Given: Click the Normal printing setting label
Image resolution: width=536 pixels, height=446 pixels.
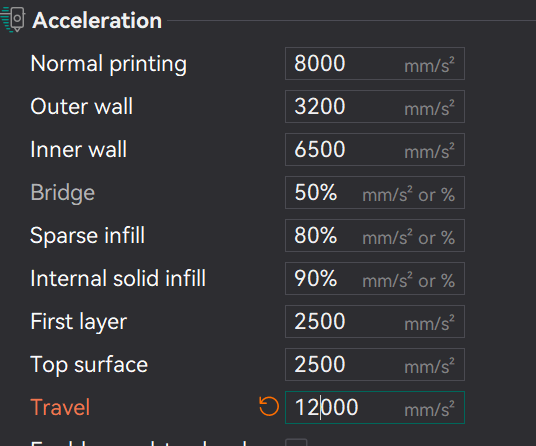Looking at the screenshot, I should tap(109, 64).
